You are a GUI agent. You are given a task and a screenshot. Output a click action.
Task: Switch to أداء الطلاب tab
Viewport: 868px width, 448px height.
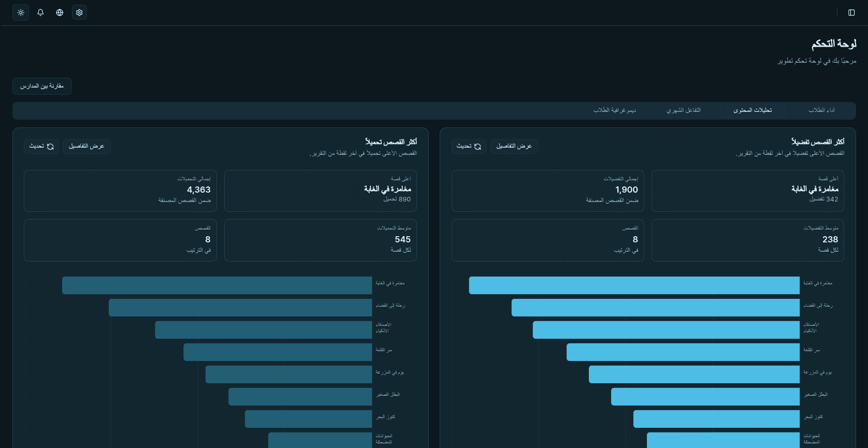point(821,110)
